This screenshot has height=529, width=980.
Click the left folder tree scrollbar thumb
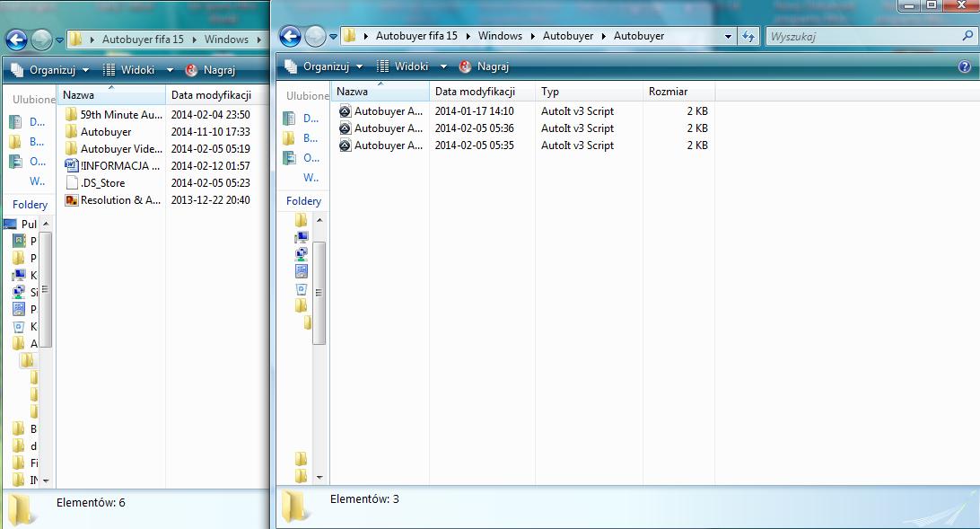[x=45, y=289]
